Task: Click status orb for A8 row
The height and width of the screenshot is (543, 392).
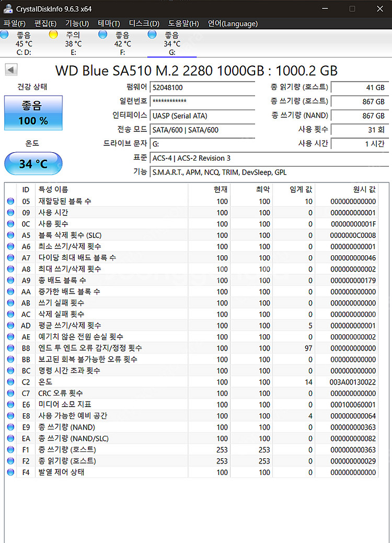Action: pyautogui.click(x=11, y=269)
